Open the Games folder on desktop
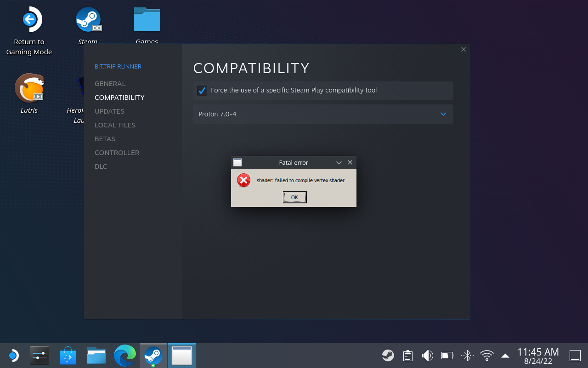Screen dimensions: 588x368 coord(147,25)
